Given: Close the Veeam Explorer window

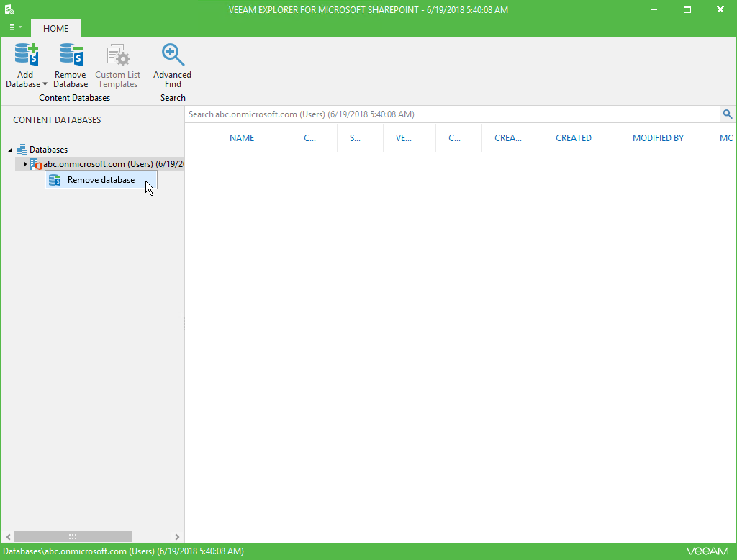Looking at the screenshot, I should point(720,9).
